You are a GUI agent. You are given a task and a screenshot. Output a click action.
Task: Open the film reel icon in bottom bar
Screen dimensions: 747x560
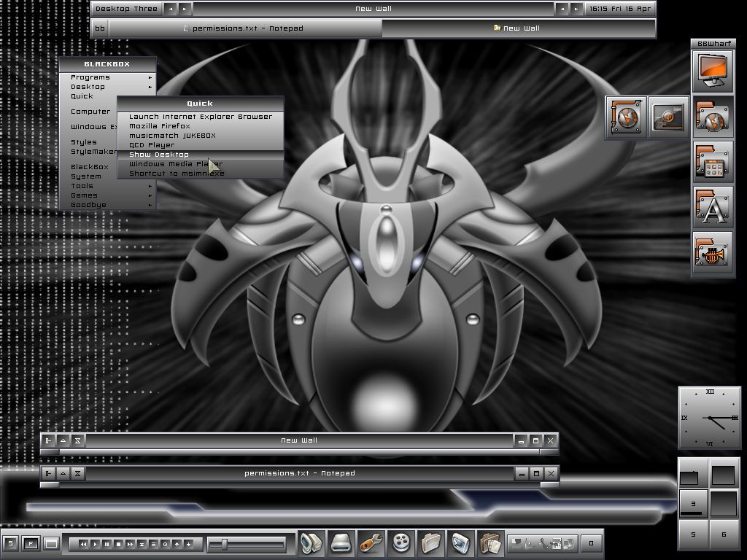click(x=401, y=542)
